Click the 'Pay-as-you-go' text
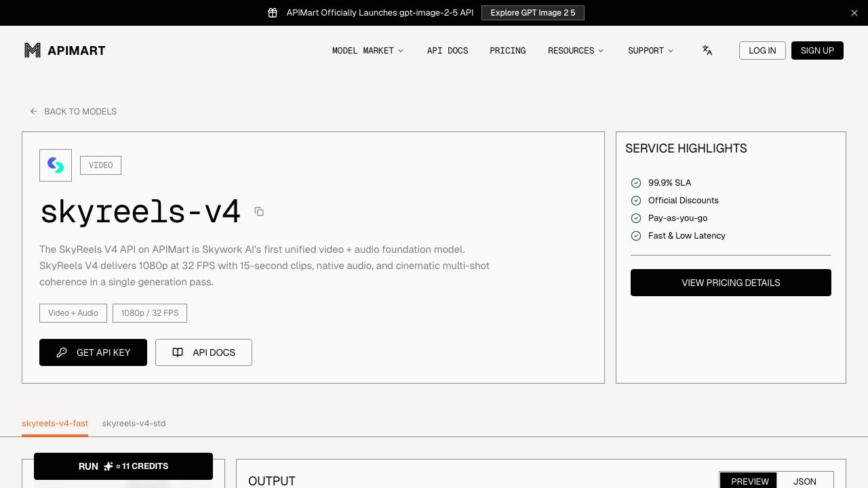868x488 pixels. (678, 218)
